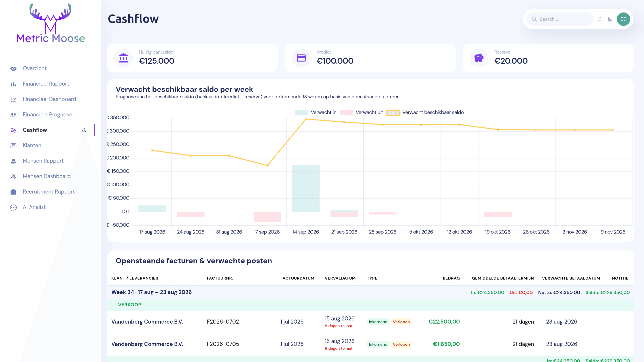Collapse the Week 34 group row
The height and width of the screenshot is (362, 644).
(371, 293)
